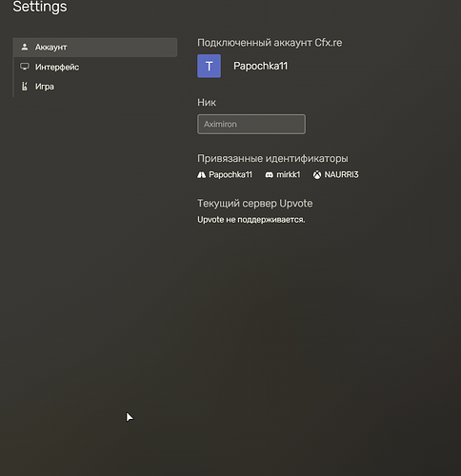Click the game icon beside Игра

click(x=25, y=87)
